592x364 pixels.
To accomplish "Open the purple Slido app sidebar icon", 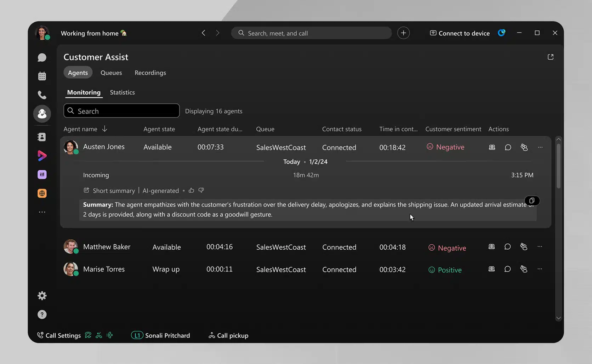I will click(42, 175).
